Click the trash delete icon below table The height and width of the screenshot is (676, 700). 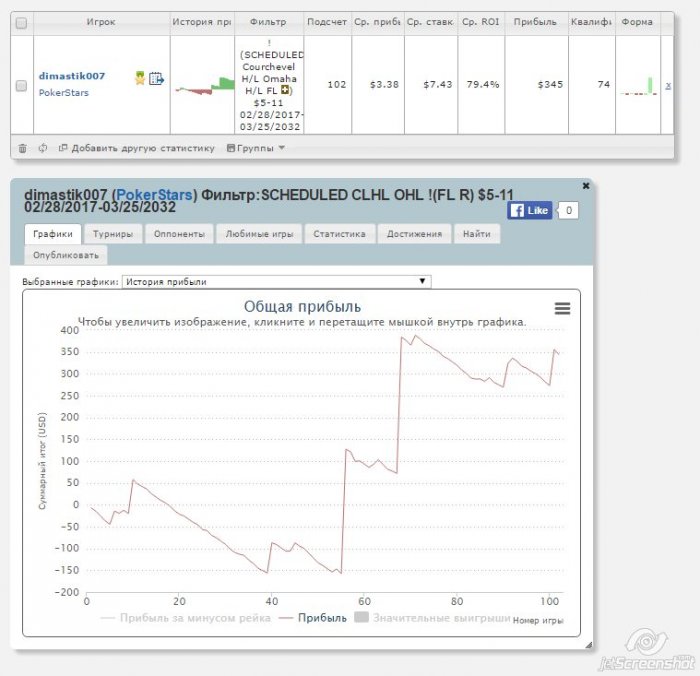pos(22,148)
